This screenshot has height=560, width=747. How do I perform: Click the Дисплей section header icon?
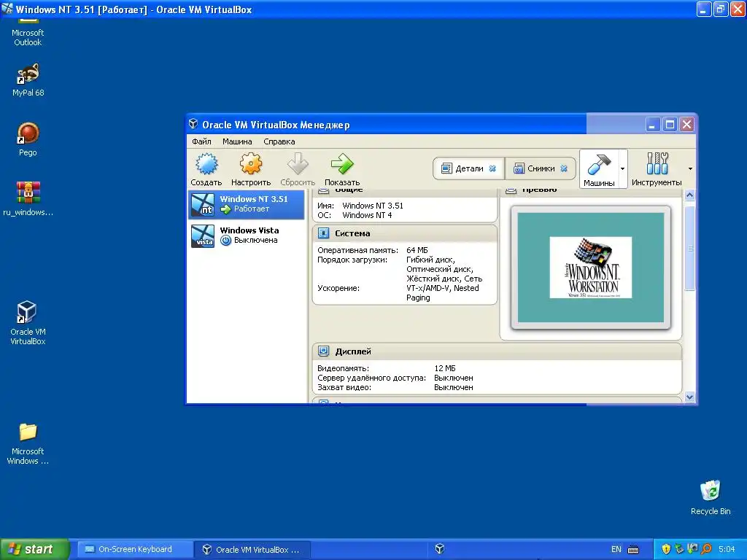[x=323, y=351]
